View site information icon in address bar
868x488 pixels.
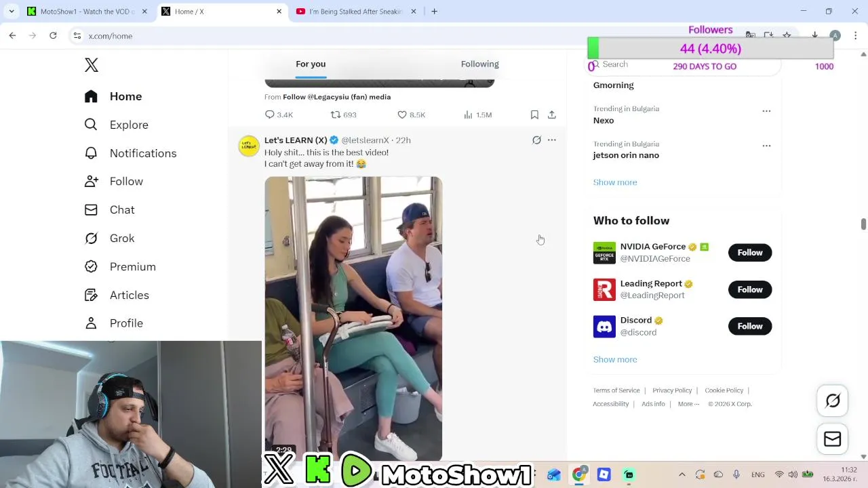(x=77, y=36)
